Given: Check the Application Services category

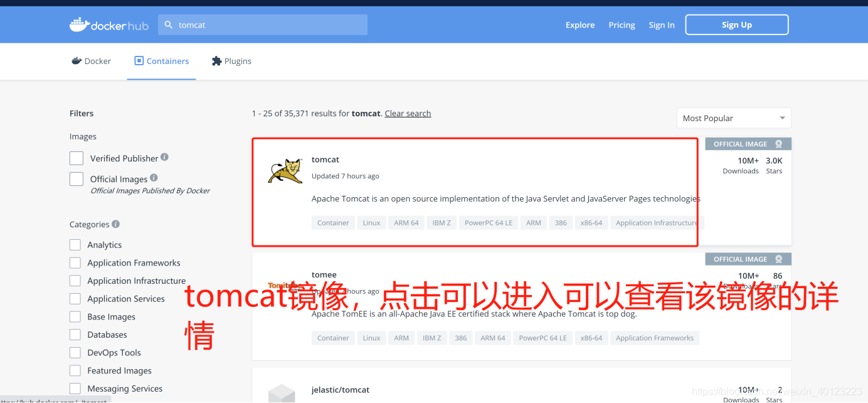Looking at the screenshot, I should coord(75,299).
